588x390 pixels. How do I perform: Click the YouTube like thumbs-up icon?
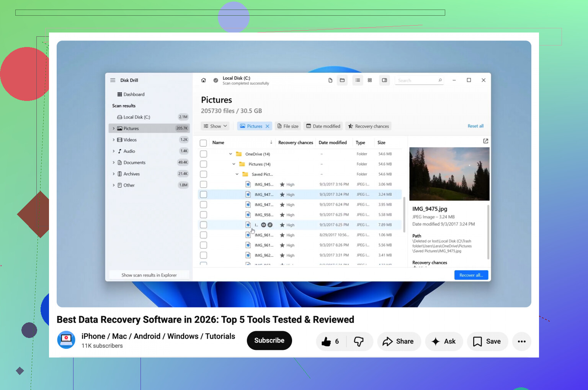tap(326, 341)
